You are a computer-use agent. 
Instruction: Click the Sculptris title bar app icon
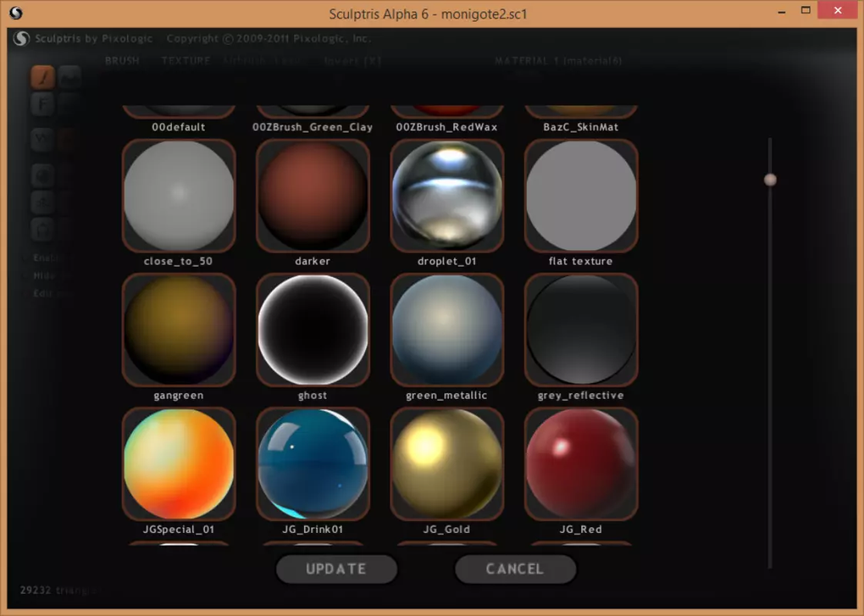click(x=16, y=13)
